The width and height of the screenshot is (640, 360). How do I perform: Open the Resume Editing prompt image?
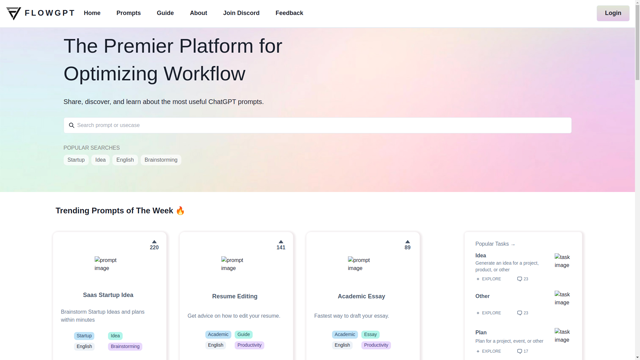[232, 264]
